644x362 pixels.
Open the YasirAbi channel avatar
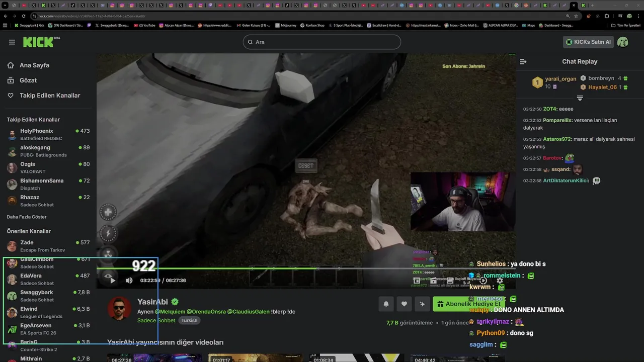(x=119, y=308)
